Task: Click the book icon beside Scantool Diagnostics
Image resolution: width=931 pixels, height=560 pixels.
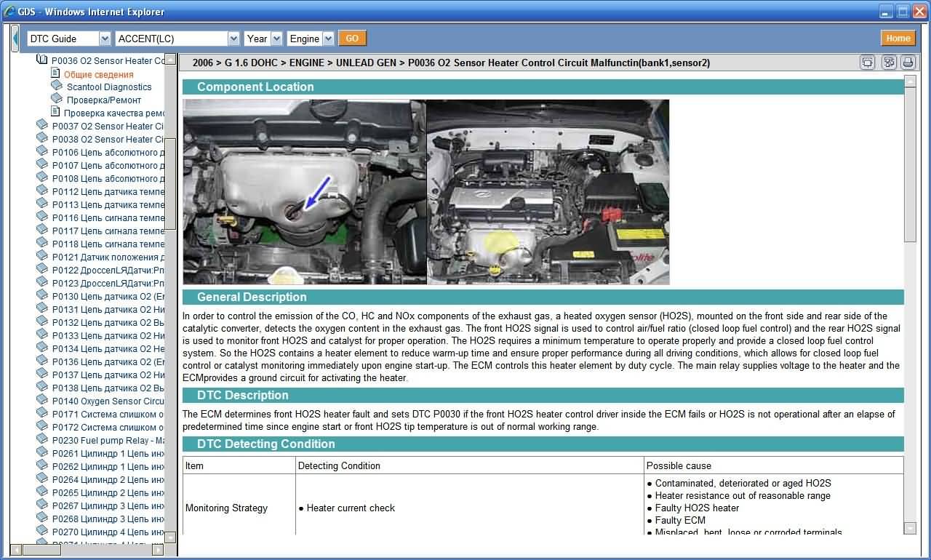Action: click(57, 86)
